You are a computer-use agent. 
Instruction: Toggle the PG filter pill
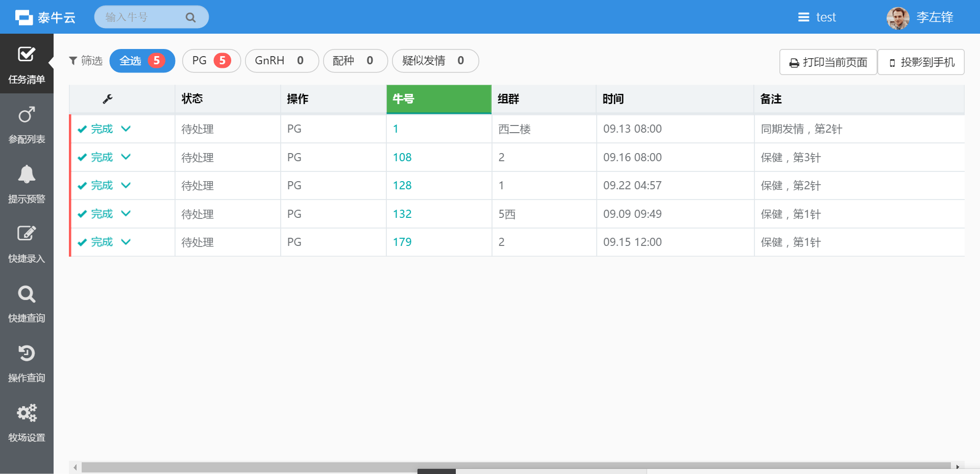coord(211,61)
